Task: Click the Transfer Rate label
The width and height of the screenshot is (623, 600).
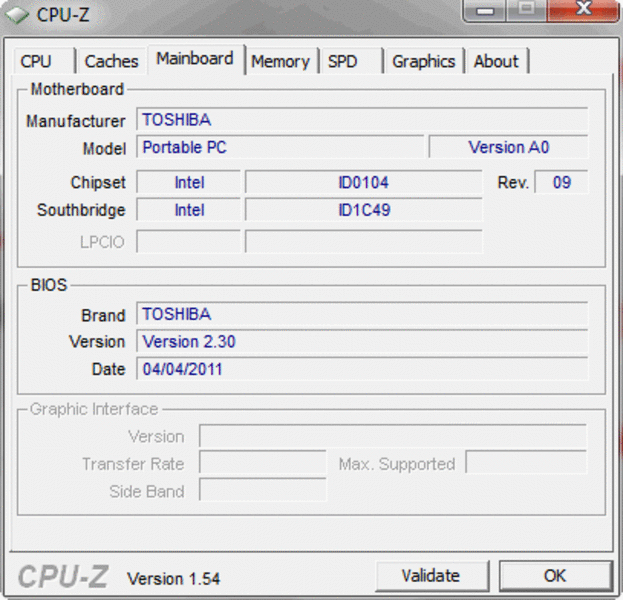Action: (x=134, y=464)
